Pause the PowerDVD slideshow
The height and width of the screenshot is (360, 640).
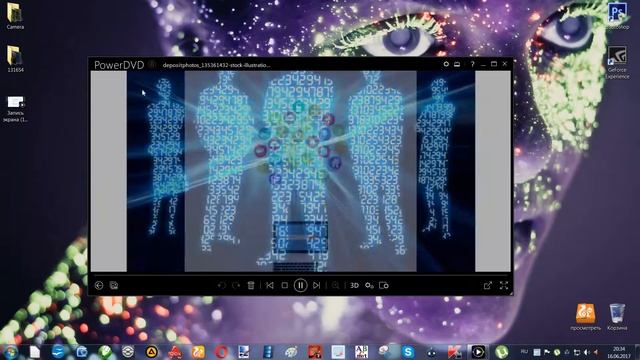coord(300,285)
